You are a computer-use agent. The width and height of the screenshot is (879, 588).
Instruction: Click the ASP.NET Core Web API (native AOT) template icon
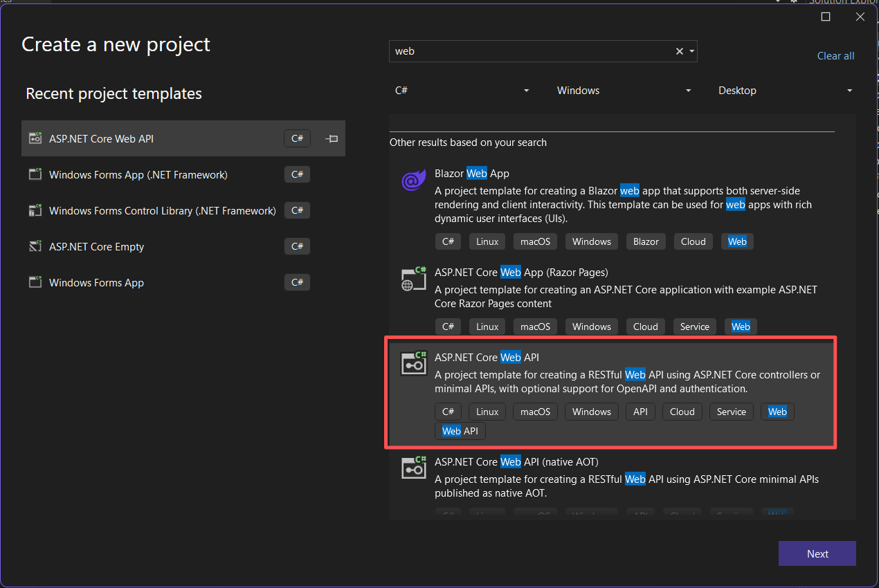click(x=414, y=467)
